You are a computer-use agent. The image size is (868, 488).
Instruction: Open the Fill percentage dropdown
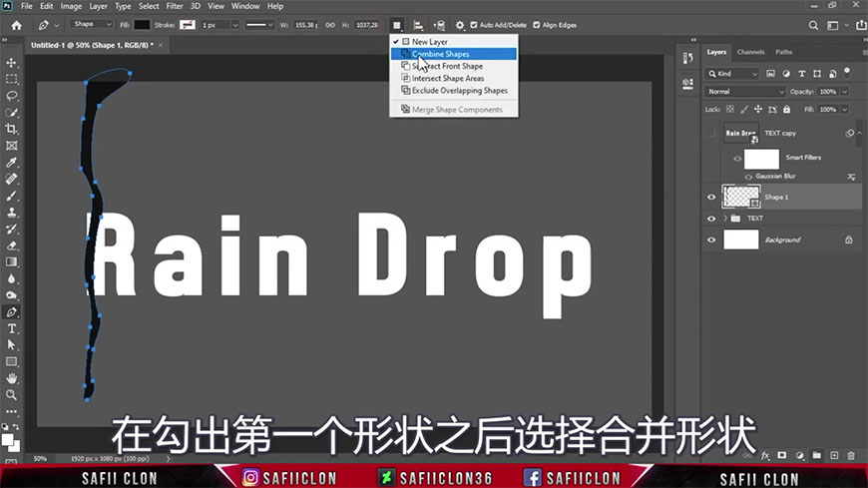coord(845,110)
